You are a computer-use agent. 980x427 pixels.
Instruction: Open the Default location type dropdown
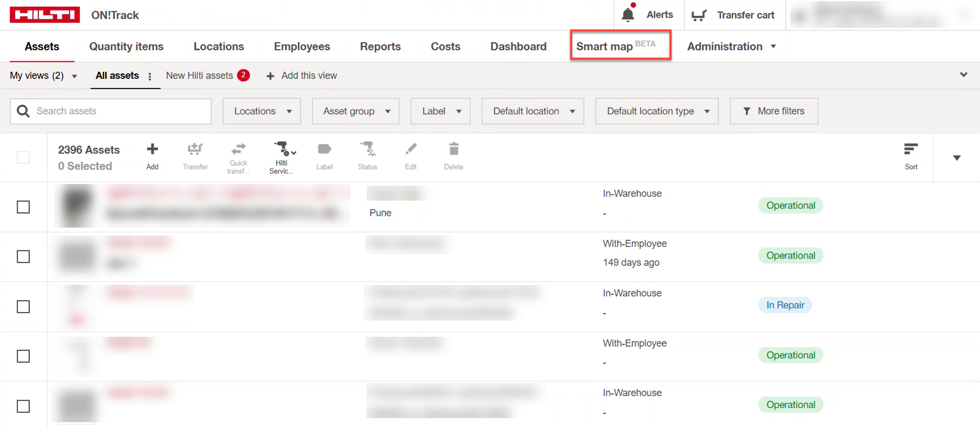point(657,111)
